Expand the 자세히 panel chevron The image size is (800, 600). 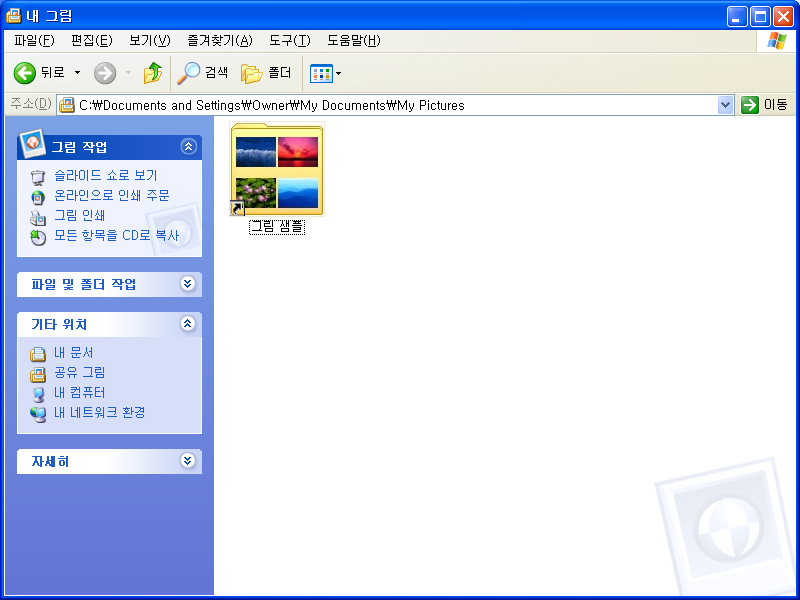pyautogui.click(x=188, y=461)
